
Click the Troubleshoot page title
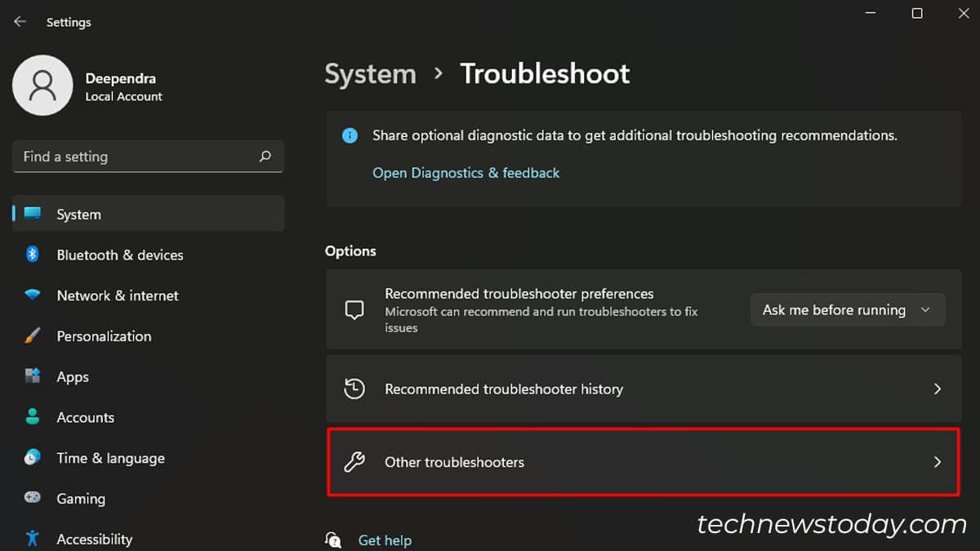(x=545, y=73)
